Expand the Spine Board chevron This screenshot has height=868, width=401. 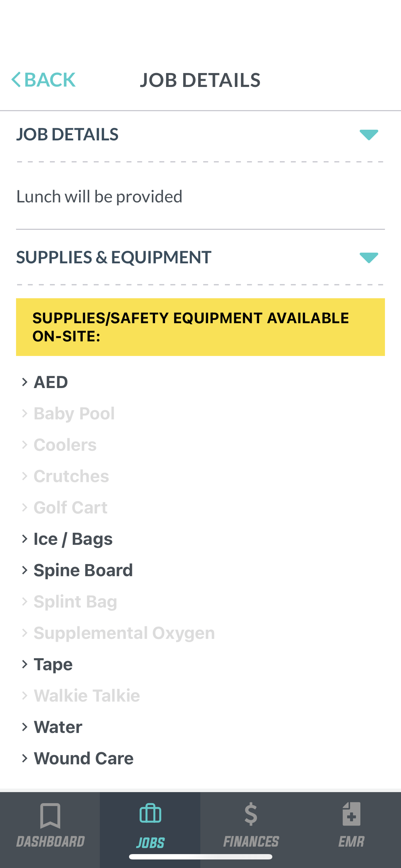tap(25, 570)
